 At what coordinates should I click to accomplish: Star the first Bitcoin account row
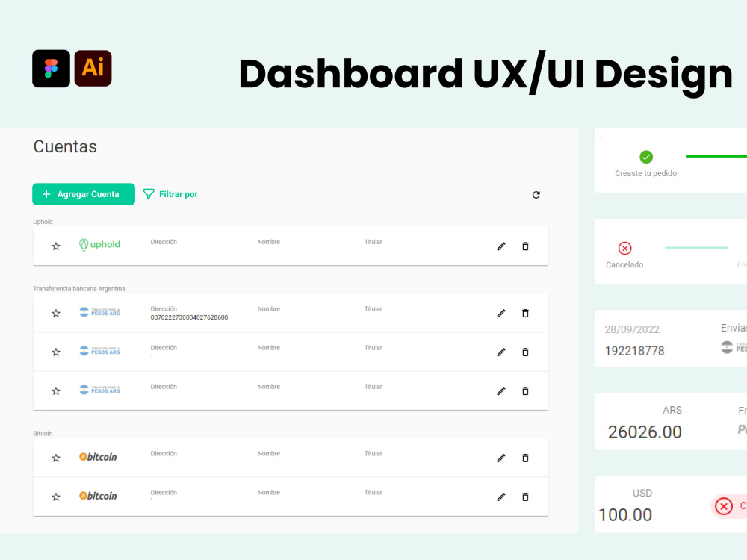[x=56, y=458]
